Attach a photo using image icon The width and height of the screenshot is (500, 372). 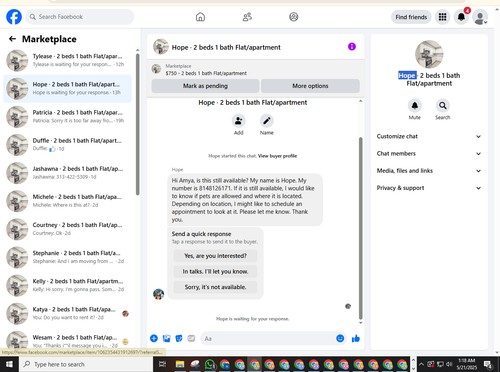click(166, 338)
